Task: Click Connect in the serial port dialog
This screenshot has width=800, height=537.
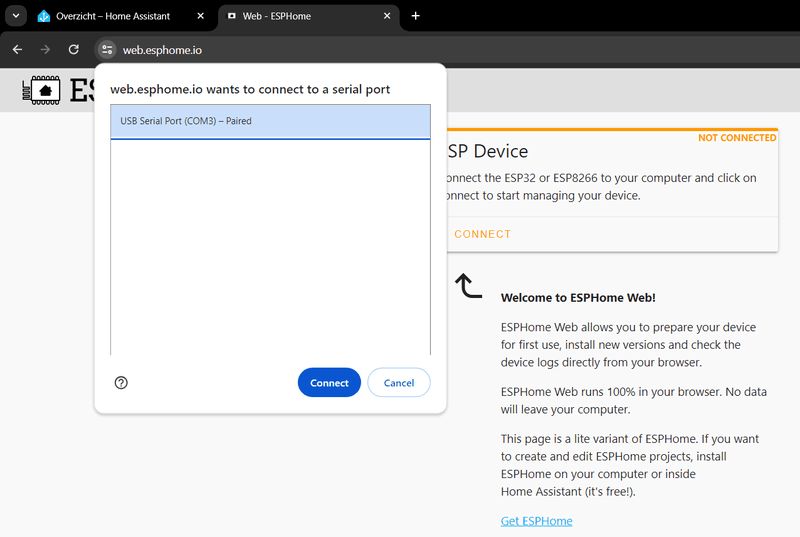Action: pos(329,382)
